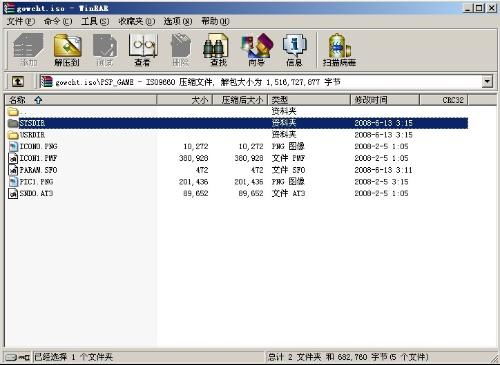Expand the archive path dropdown arrow
Screen dimensions: 500x365
pyautogui.click(x=487, y=81)
